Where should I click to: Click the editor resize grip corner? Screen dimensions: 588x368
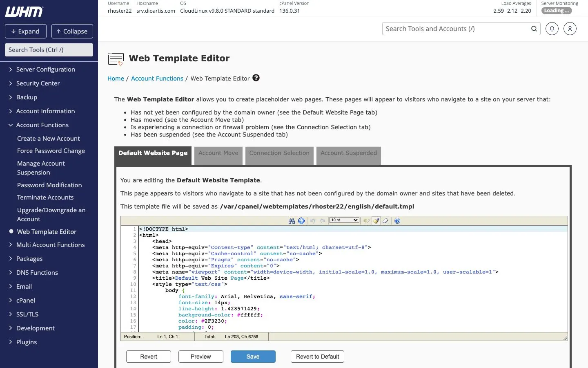click(x=565, y=338)
